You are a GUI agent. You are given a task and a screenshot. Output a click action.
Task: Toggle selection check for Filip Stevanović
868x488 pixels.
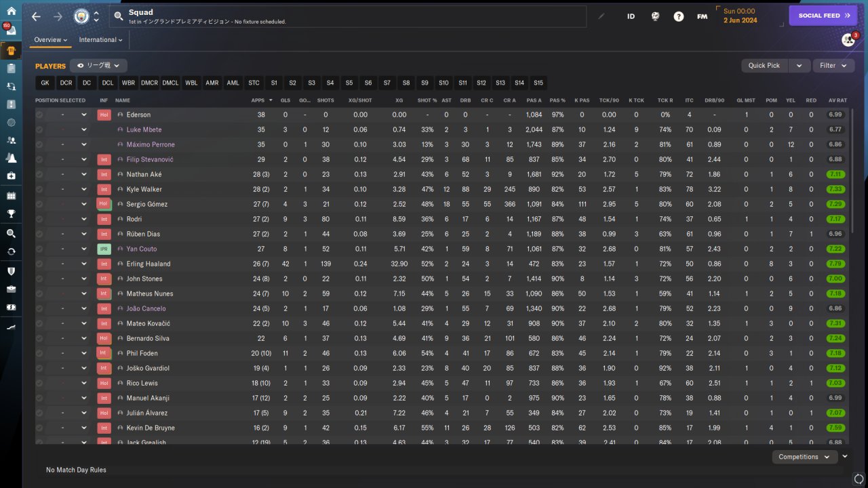[x=39, y=159]
